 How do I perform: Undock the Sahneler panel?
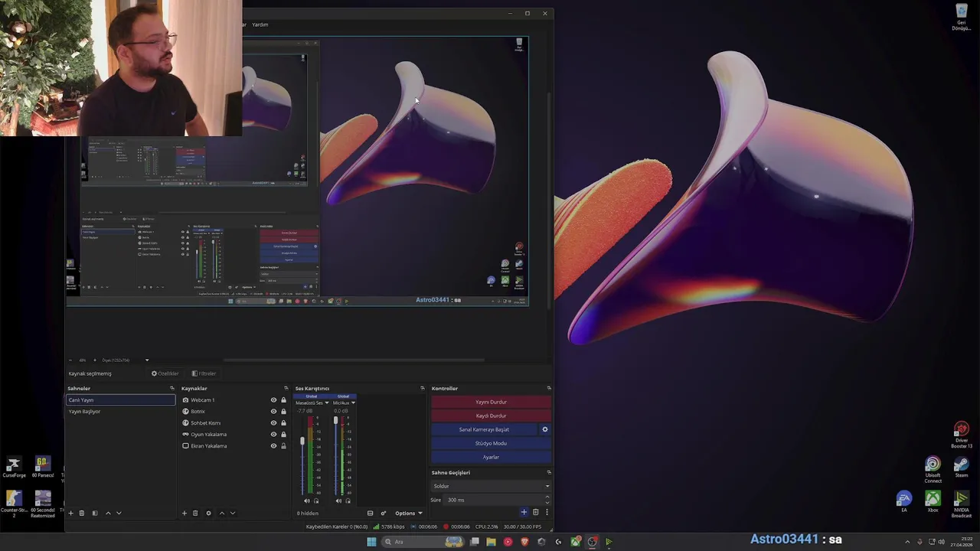click(x=172, y=388)
